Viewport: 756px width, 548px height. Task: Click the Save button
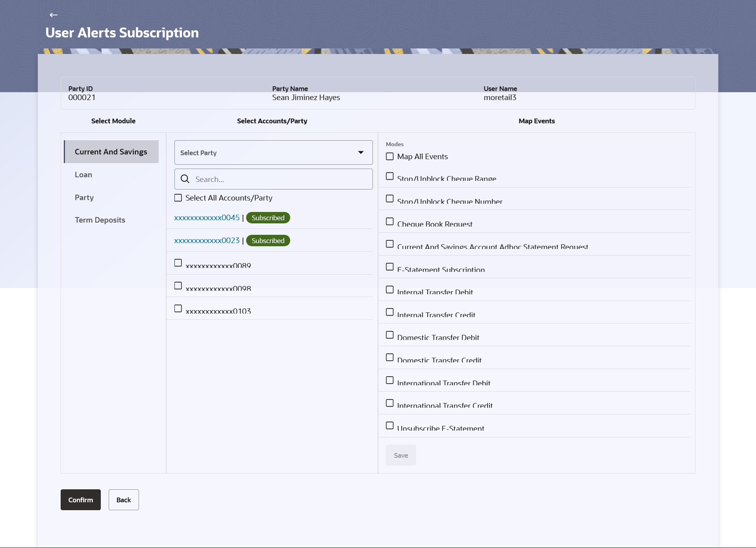(401, 455)
